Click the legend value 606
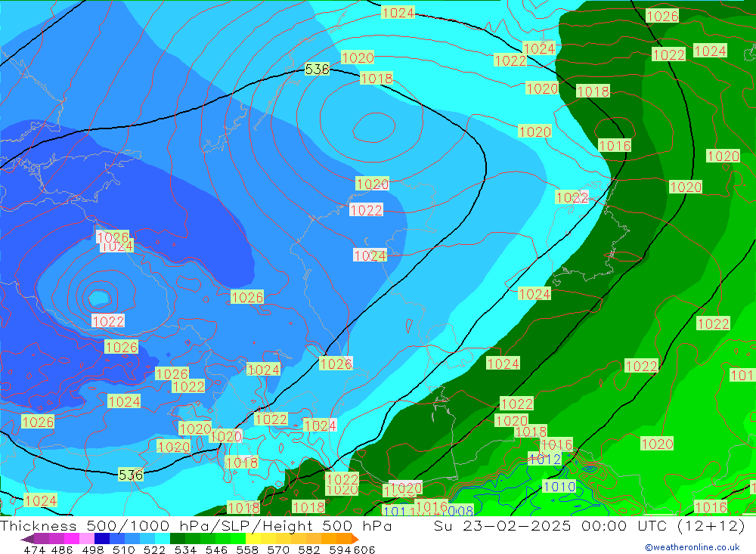The image size is (756, 554). pos(364,549)
